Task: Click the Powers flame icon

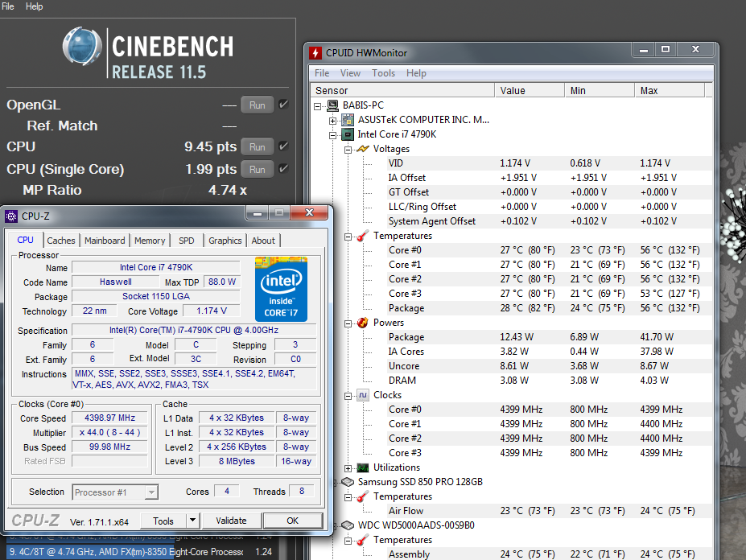Action: point(363,323)
